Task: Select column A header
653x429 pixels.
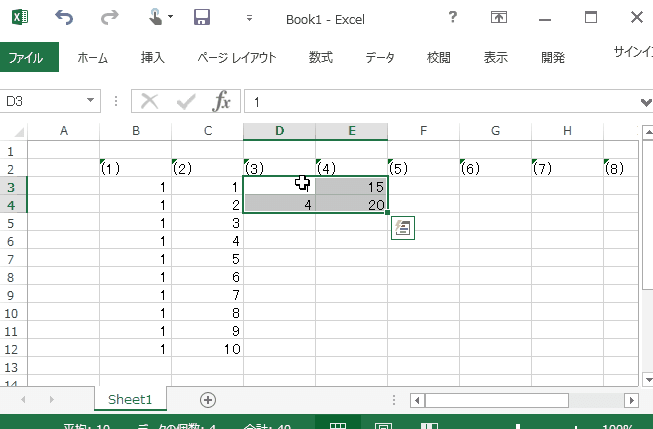Action: coord(64,131)
